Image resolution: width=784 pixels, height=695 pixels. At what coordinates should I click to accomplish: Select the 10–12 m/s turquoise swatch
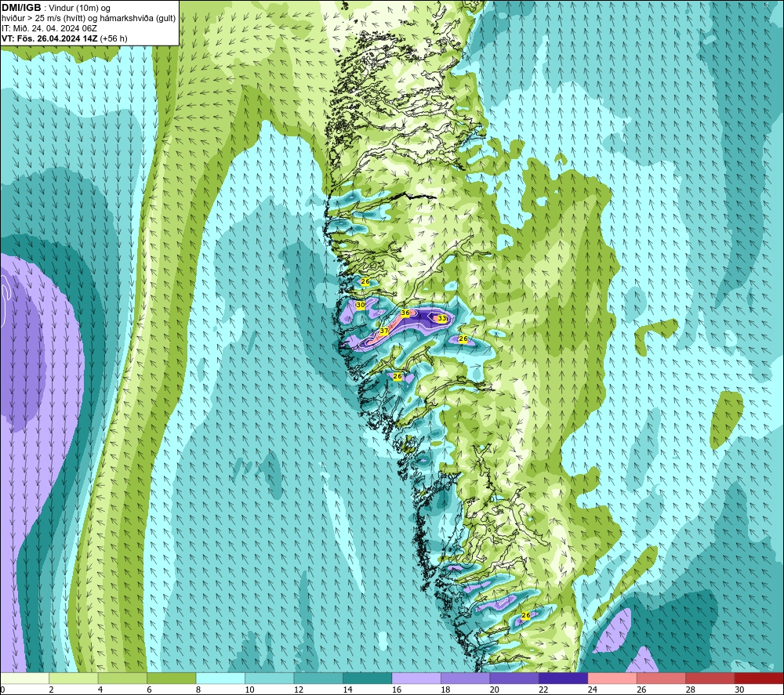pyautogui.click(x=270, y=679)
